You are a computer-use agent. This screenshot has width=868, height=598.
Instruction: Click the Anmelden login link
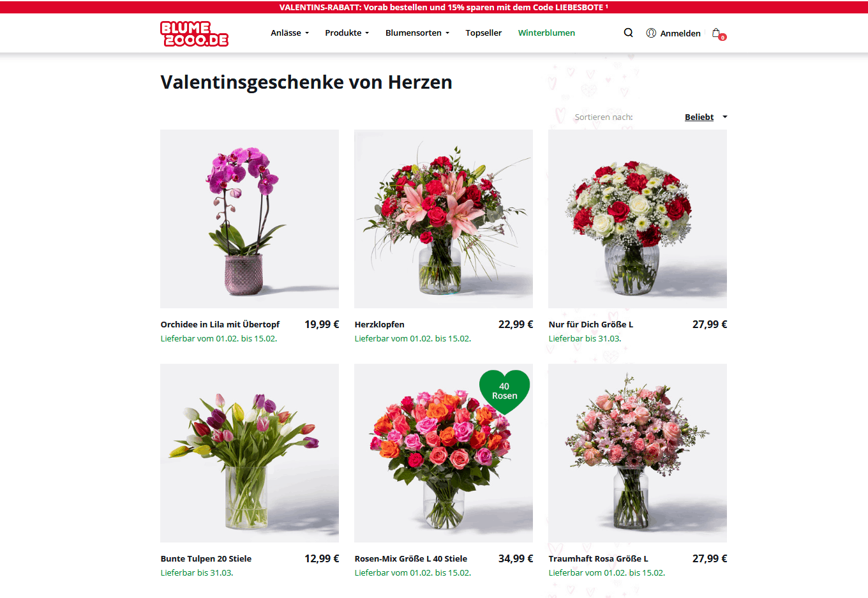[x=680, y=33]
